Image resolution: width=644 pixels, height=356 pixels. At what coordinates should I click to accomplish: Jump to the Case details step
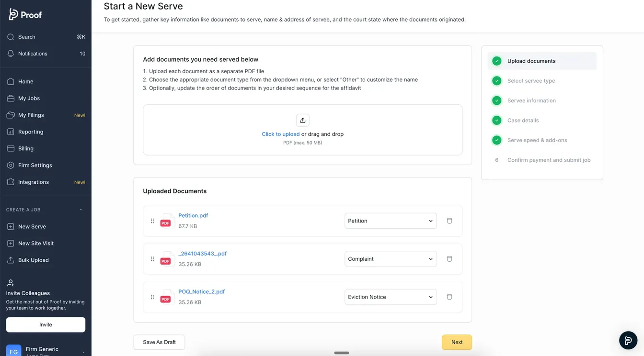[x=523, y=121]
